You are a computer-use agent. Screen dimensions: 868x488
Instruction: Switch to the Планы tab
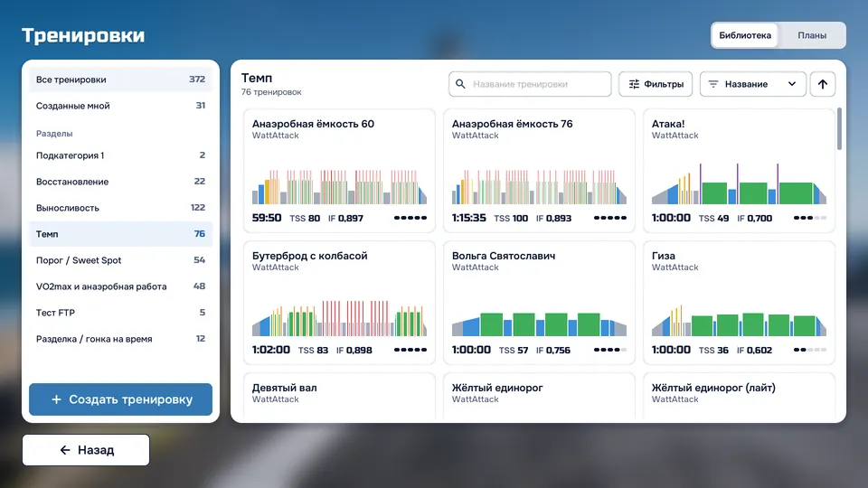click(812, 35)
